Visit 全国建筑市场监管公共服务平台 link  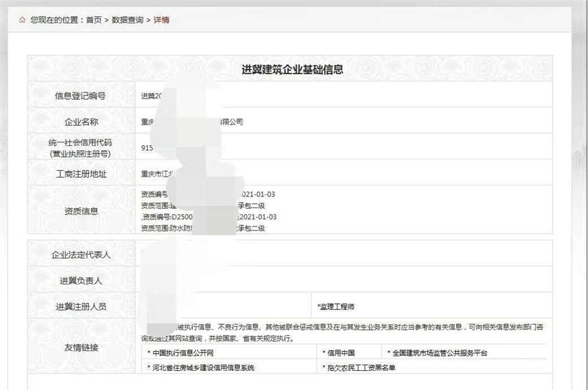click(440, 353)
